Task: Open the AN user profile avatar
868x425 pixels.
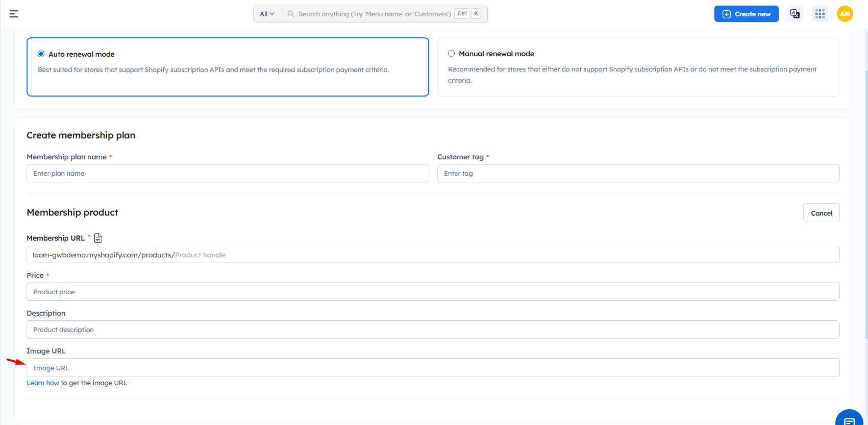Action: click(x=845, y=14)
